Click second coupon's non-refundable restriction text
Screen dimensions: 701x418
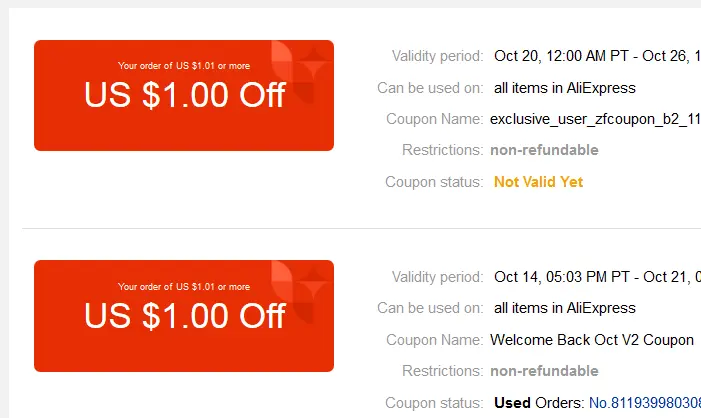(x=544, y=371)
